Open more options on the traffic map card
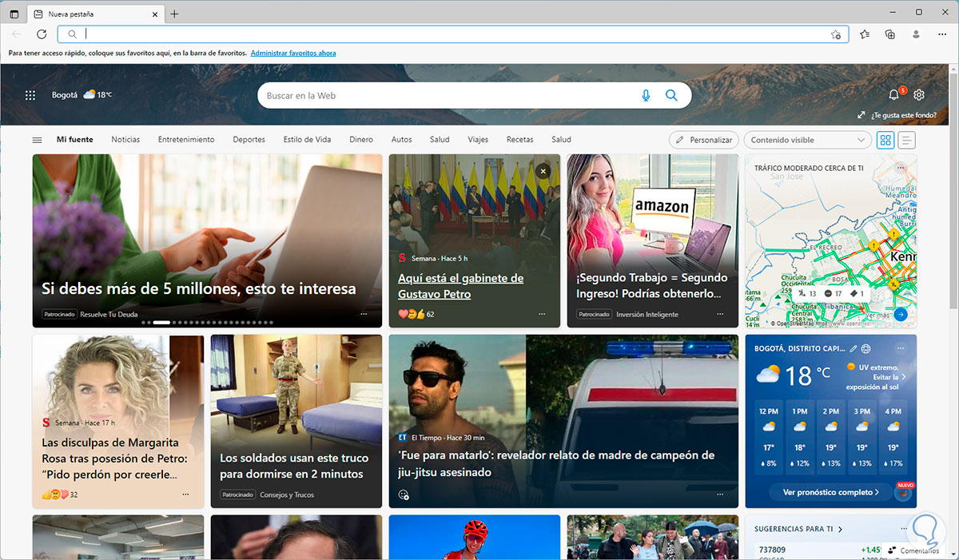 pos(901,169)
